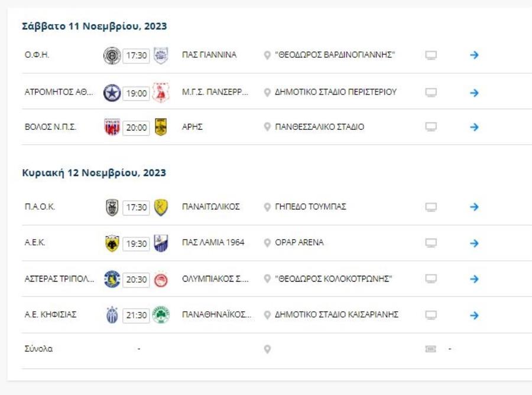532x395 pixels.
Task: Click the Olympiacos red team crest
Action: click(x=161, y=279)
